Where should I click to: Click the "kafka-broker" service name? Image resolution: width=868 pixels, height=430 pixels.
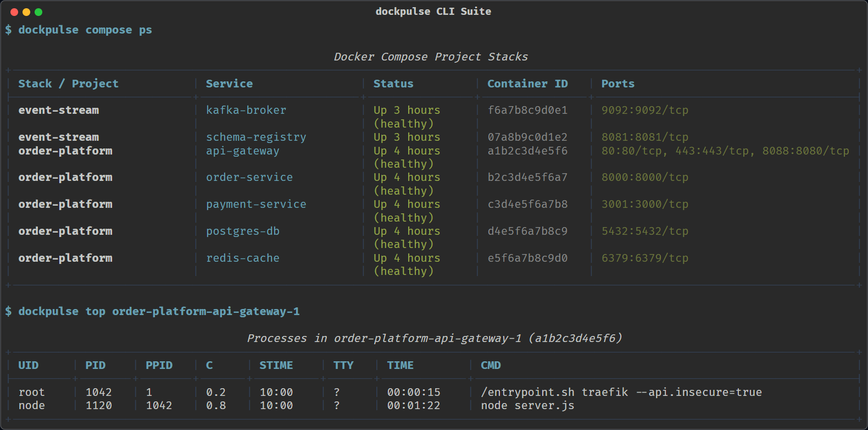pos(246,111)
